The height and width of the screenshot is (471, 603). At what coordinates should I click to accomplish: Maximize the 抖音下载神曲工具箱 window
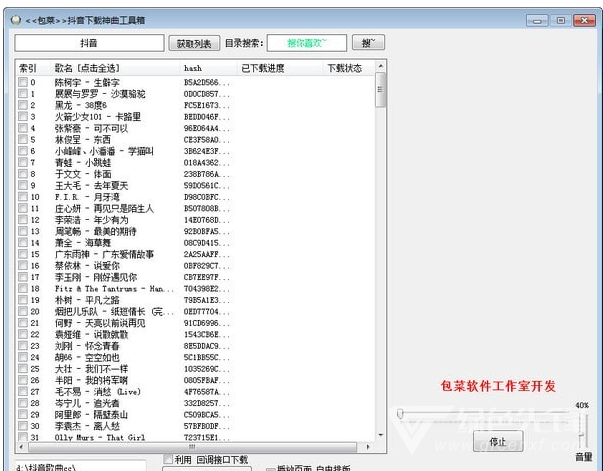[561, 20]
